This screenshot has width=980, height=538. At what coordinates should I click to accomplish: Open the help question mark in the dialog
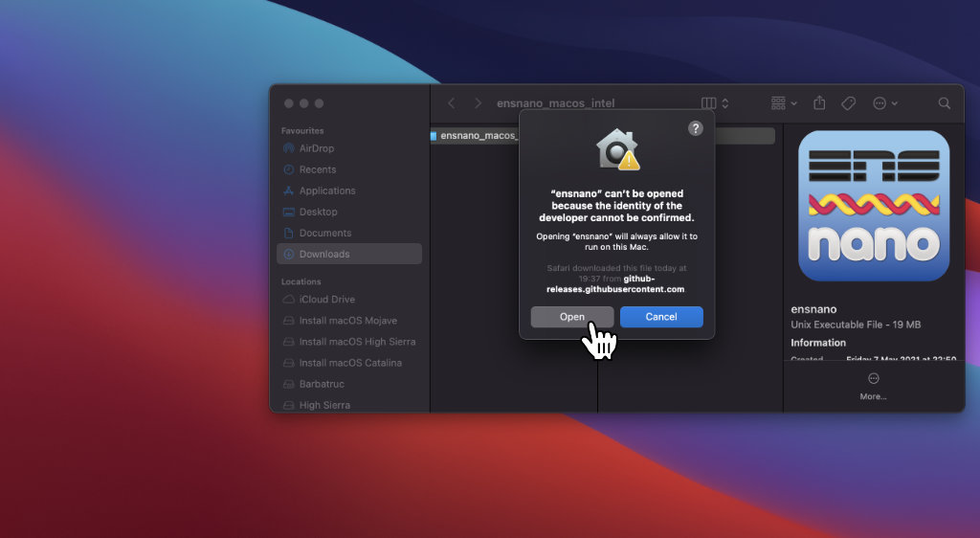[696, 128]
